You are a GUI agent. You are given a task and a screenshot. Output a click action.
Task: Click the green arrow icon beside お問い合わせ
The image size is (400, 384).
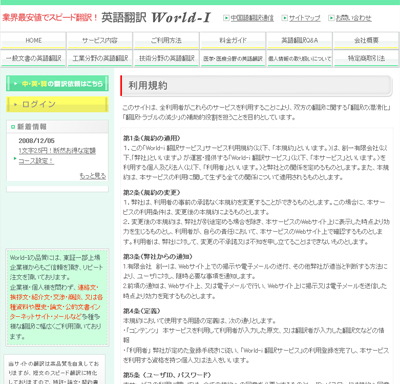[331, 18]
